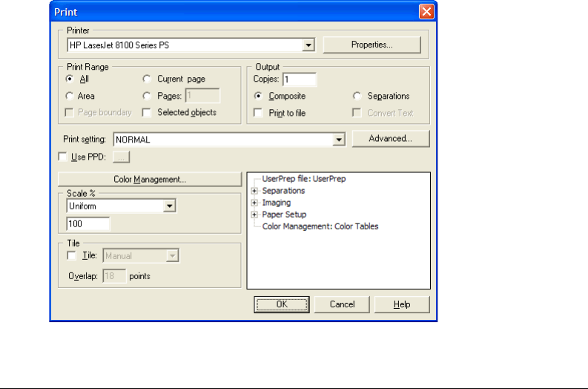
Task: Select UserPrep file: UserPrep entry
Action: click(304, 179)
